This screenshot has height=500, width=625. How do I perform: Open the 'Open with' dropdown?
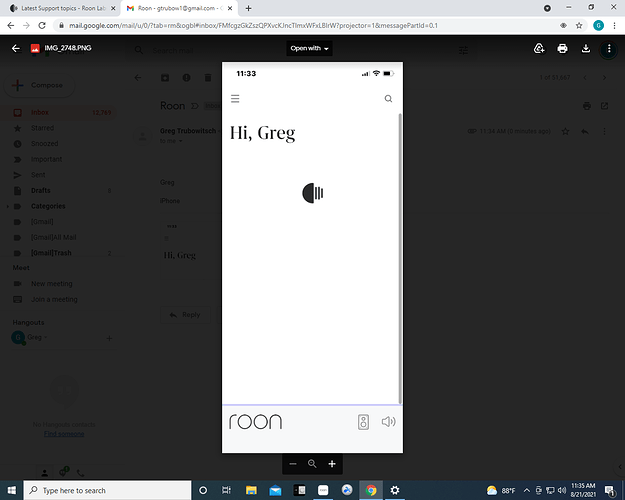309,48
